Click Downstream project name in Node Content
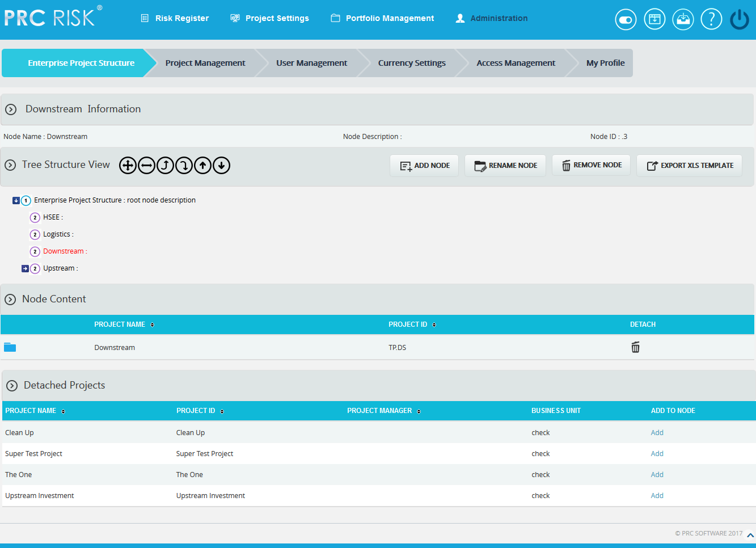 click(115, 347)
